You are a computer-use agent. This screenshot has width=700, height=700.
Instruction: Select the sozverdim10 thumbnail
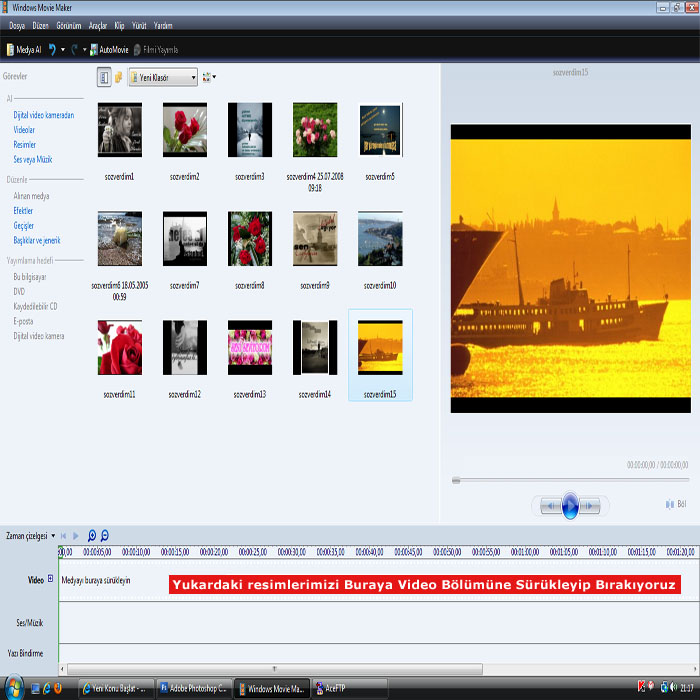click(380, 238)
